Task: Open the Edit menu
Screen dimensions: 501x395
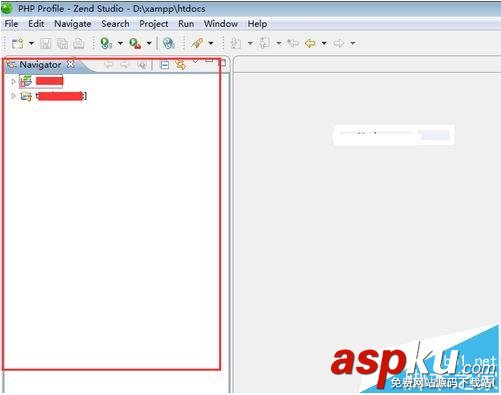Action: (36, 24)
